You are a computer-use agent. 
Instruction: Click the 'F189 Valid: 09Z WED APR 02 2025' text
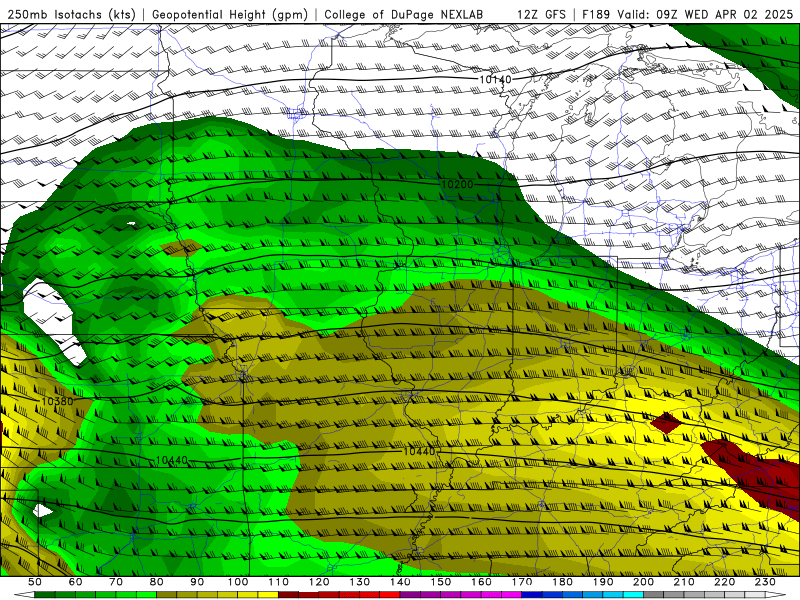click(x=687, y=14)
